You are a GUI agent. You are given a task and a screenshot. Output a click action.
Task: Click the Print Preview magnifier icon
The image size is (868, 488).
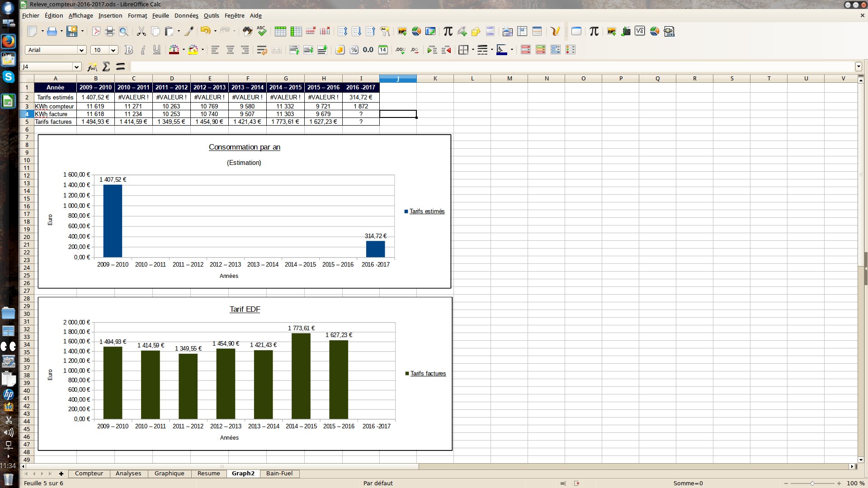coord(123,31)
